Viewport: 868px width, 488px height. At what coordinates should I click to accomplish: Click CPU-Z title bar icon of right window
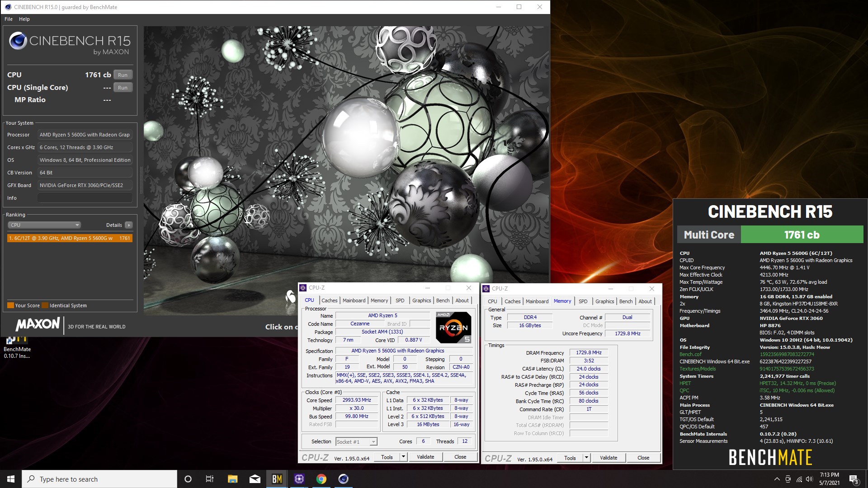point(486,289)
